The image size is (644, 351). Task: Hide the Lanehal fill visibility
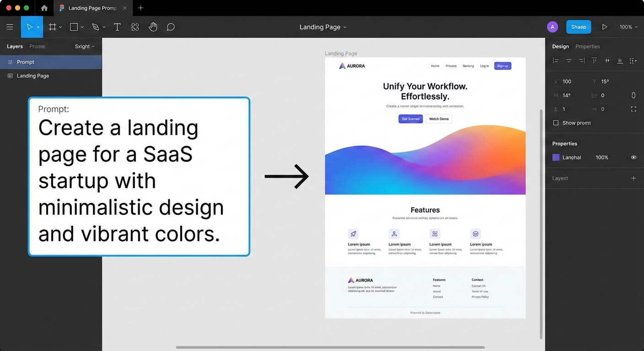point(633,157)
